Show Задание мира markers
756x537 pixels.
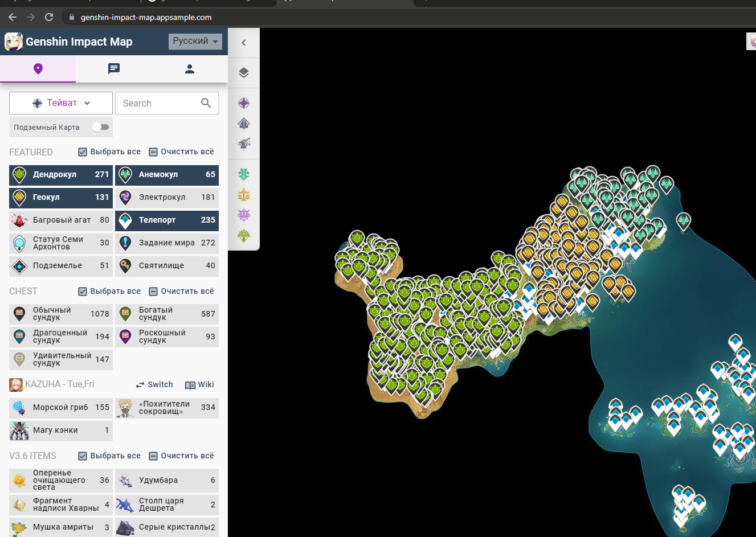pos(167,243)
